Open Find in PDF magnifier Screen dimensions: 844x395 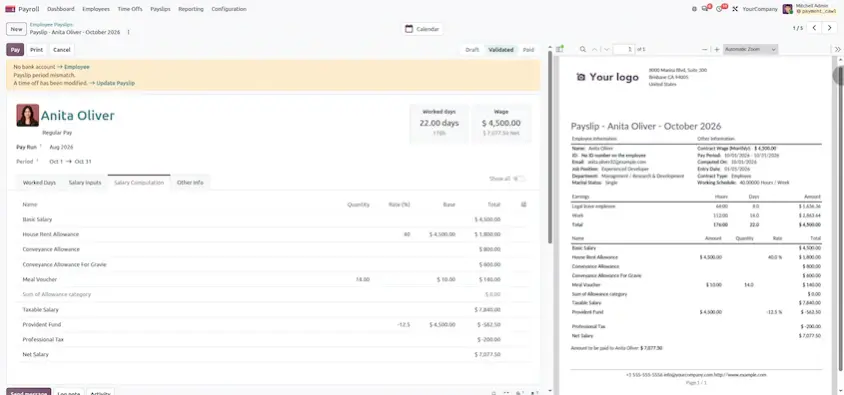[x=582, y=49]
